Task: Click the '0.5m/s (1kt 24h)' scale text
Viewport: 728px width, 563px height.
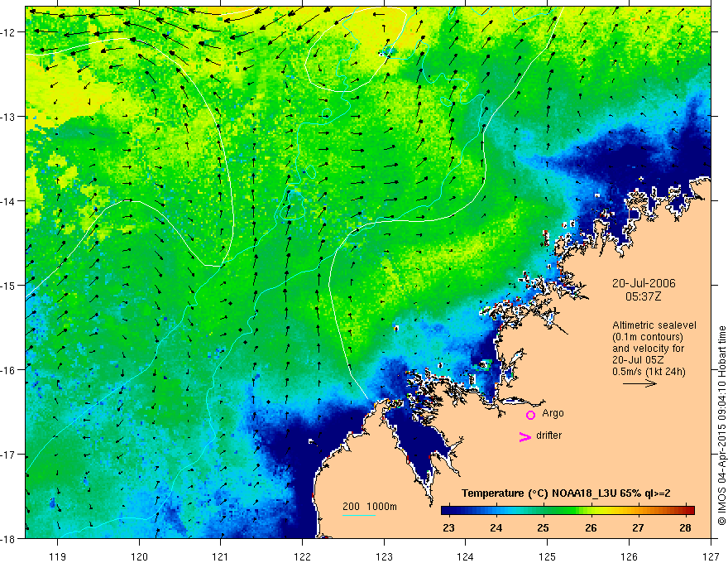Action: [x=649, y=372]
